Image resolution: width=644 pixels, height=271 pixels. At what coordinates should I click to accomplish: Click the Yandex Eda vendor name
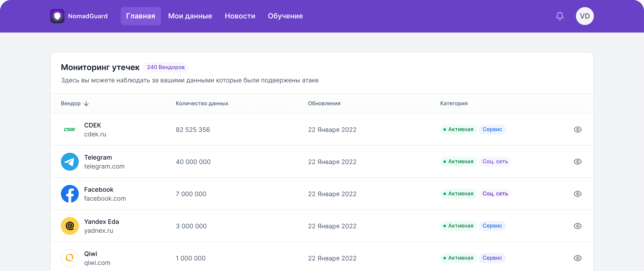pyautogui.click(x=102, y=222)
